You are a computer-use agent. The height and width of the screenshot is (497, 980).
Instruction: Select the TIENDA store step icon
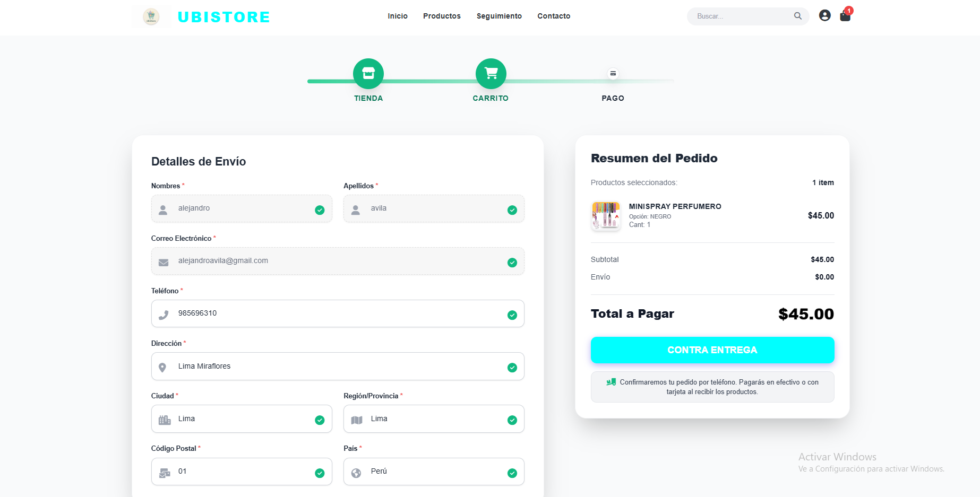pyautogui.click(x=368, y=74)
